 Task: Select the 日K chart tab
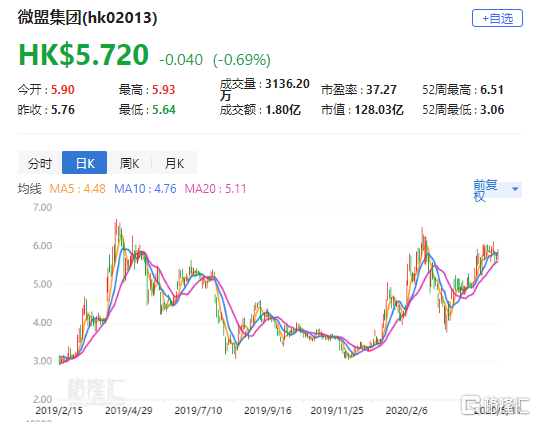pos(84,163)
